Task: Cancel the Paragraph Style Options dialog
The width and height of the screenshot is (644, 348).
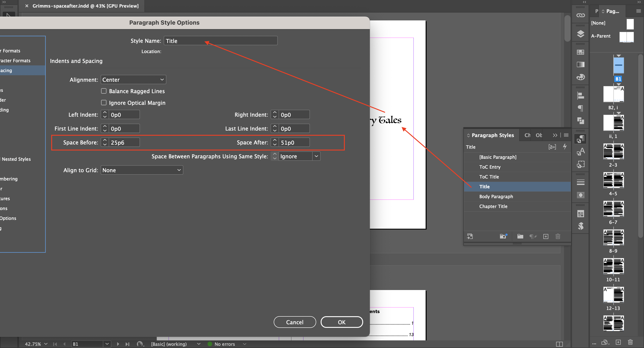Action: 295,322
